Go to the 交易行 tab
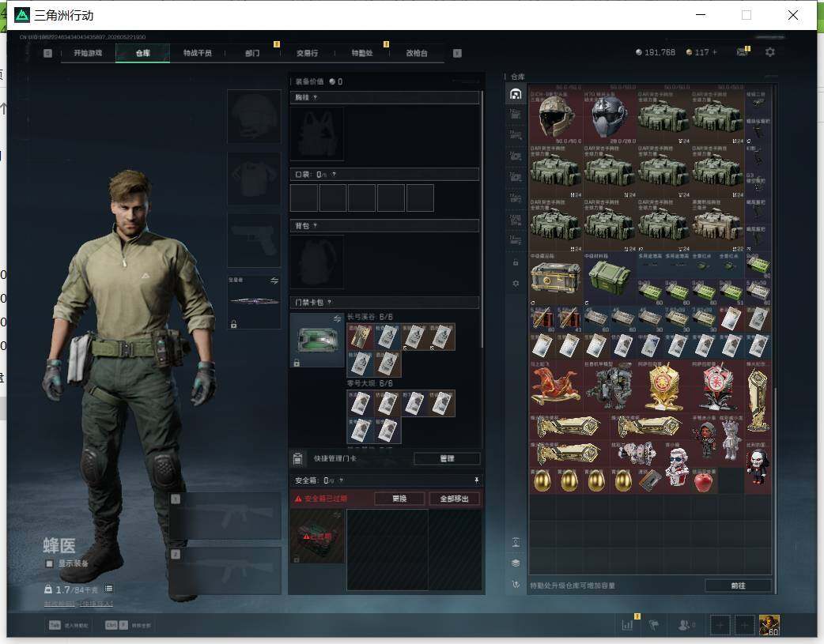 [x=307, y=53]
